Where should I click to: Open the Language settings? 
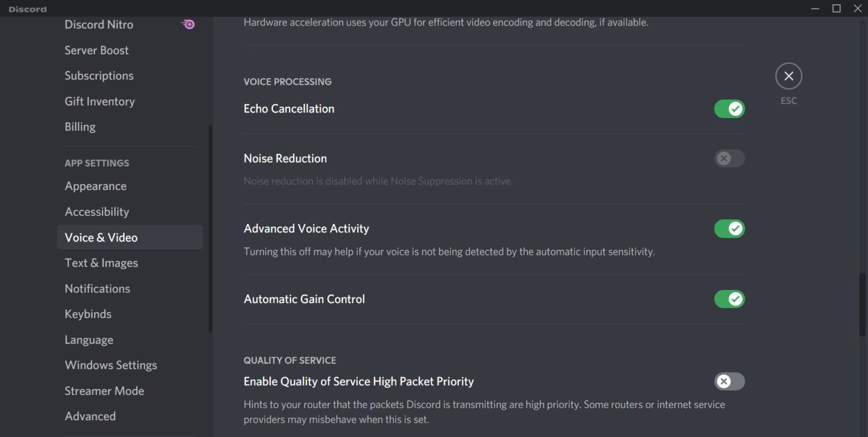pos(89,339)
